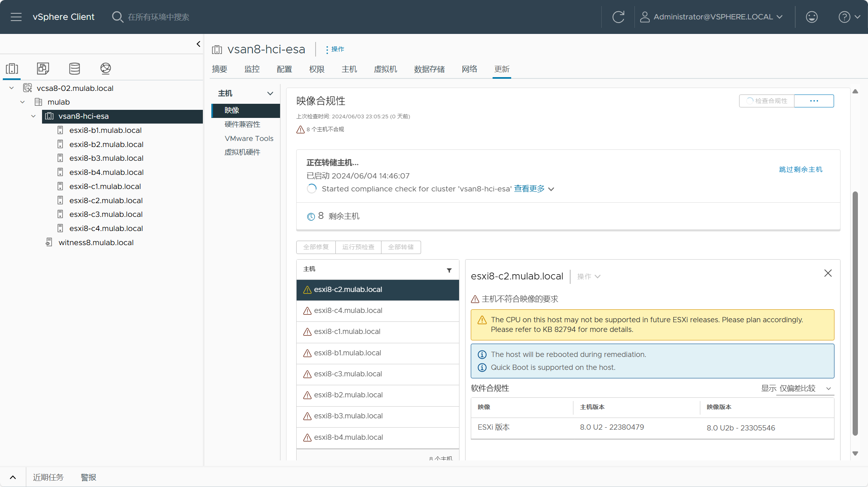Click the 全部修复 button
This screenshot has width=868, height=487.
click(316, 247)
